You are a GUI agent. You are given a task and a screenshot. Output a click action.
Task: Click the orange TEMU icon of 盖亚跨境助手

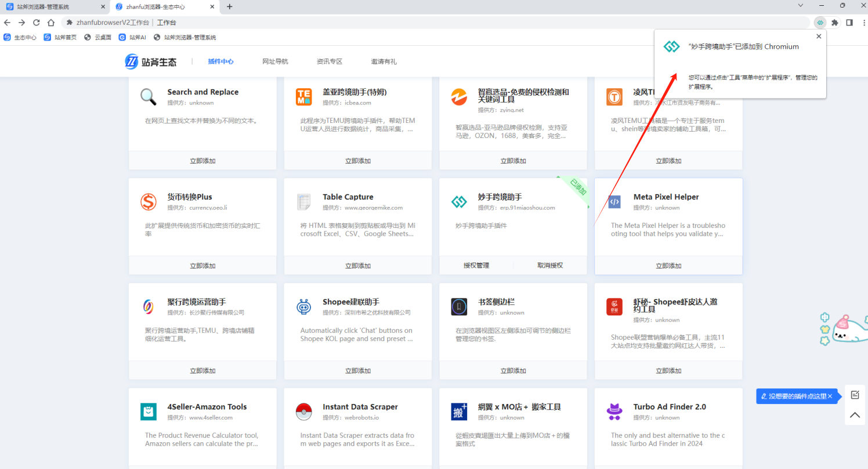[304, 97]
